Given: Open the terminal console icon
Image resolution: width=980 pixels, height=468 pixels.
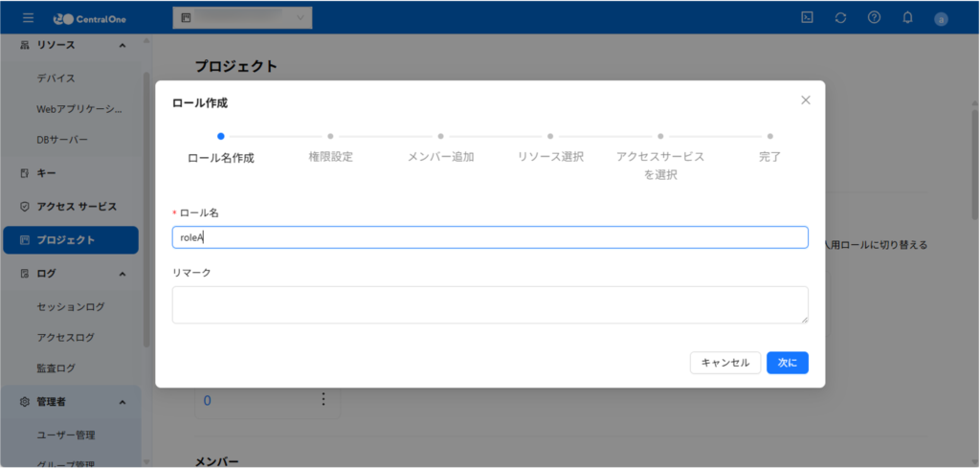Looking at the screenshot, I should 808,17.
